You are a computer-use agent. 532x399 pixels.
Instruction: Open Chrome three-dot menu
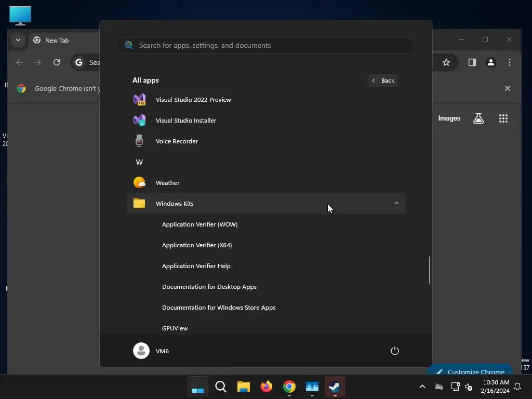pyautogui.click(x=509, y=62)
